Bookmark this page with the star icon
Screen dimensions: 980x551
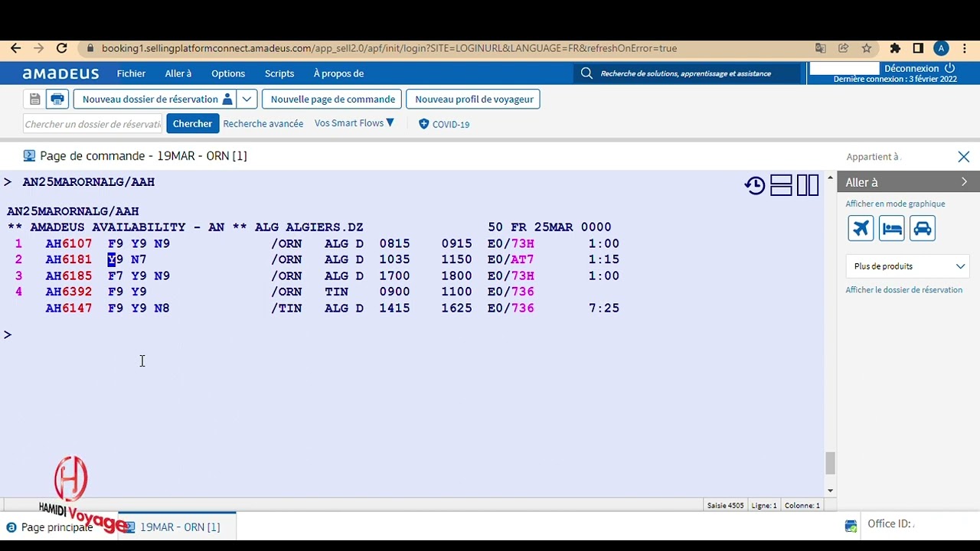tap(867, 48)
